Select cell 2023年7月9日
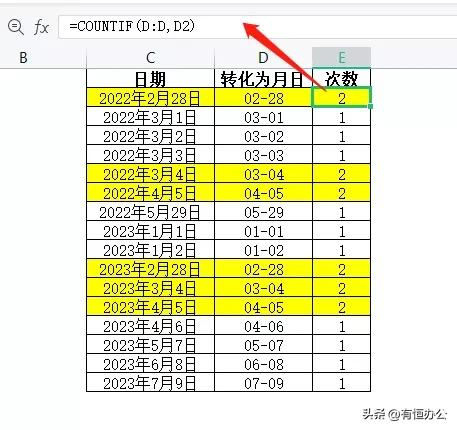Viewport: 457px width, 430px height. [x=150, y=382]
